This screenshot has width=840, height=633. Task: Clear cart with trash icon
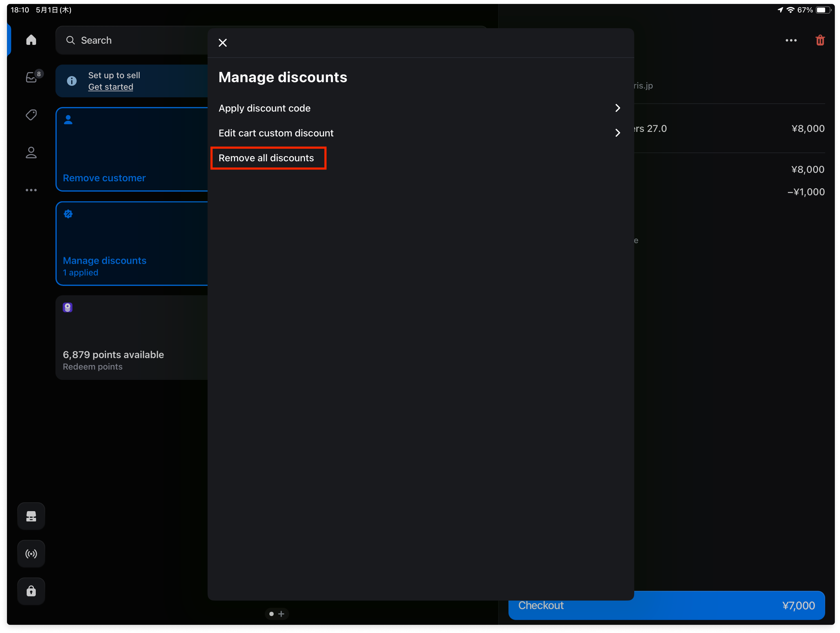pyautogui.click(x=820, y=40)
